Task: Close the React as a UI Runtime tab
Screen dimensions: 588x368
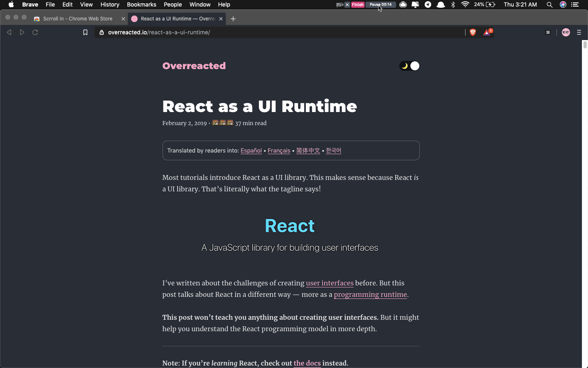Action: click(x=221, y=19)
